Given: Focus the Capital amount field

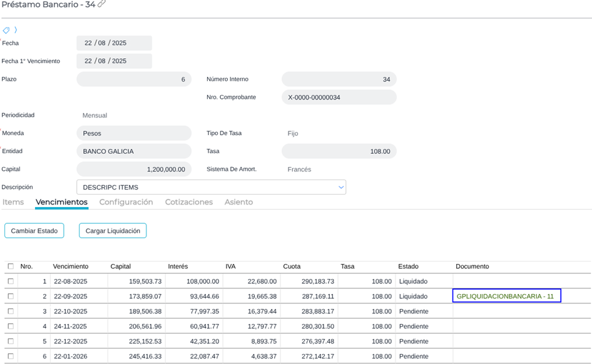Looking at the screenshot, I should pos(134,169).
